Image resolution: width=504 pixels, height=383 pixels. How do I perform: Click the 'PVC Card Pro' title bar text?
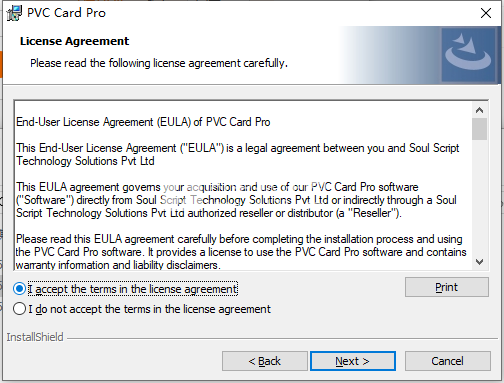pyautogui.click(x=66, y=13)
